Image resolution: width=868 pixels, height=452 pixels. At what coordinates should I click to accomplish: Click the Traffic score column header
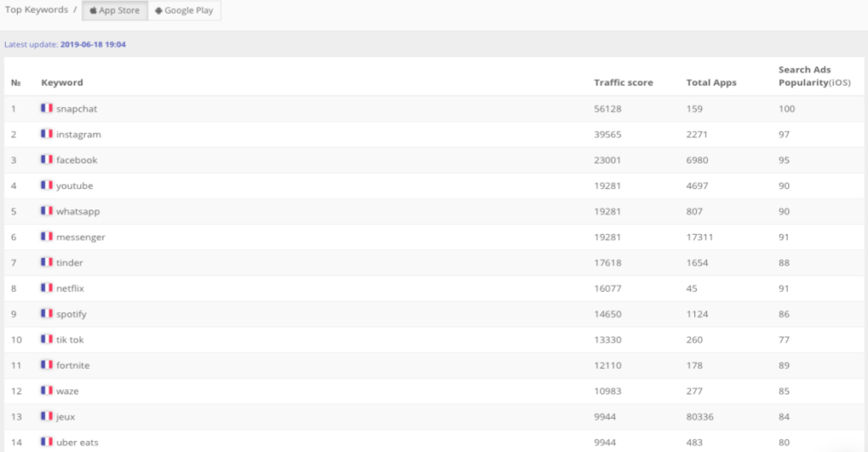pos(623,82)
